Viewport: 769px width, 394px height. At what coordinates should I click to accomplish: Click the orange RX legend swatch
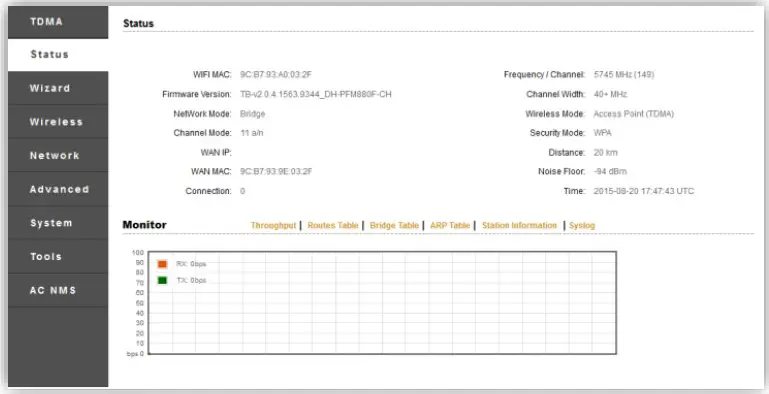click(162, 264)
